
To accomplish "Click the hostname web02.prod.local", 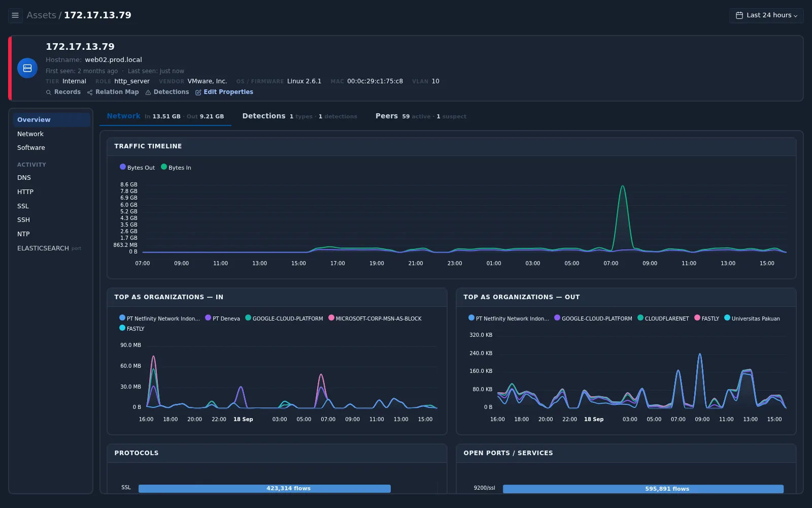I will pyautogui.click(x=113, y=60).
